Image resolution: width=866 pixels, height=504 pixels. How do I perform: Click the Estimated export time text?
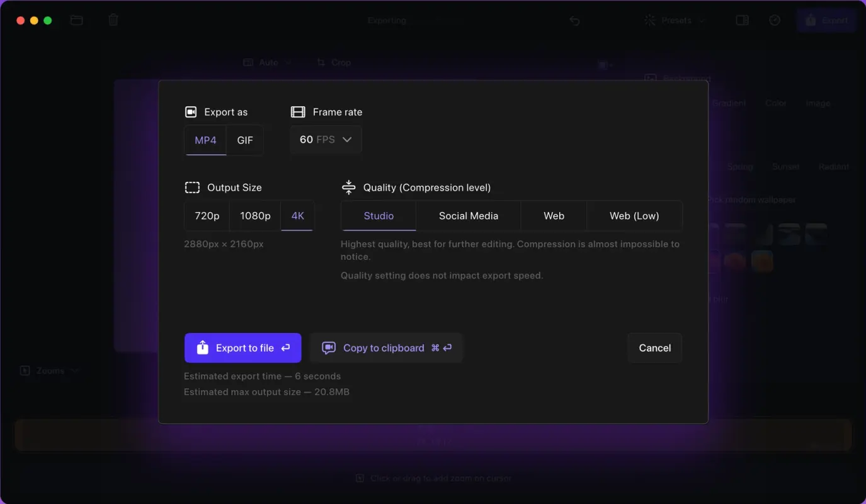point(262,376)
